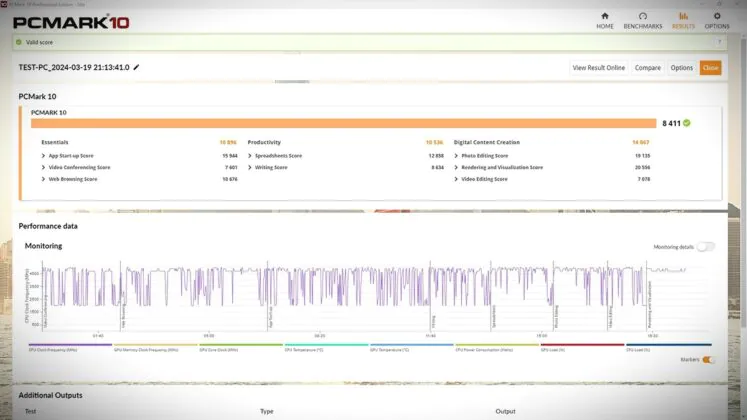The width and height of the screenshot is (747, 420).
Task: Click the green checkmark beside 8 411
Action: (x=686, y=123)
